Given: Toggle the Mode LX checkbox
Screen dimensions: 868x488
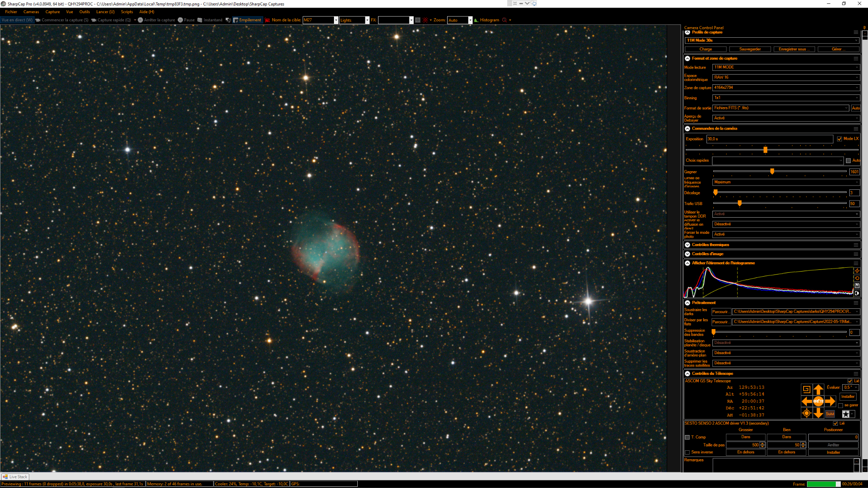Looking at the screenshot, I should click(839, 139).
